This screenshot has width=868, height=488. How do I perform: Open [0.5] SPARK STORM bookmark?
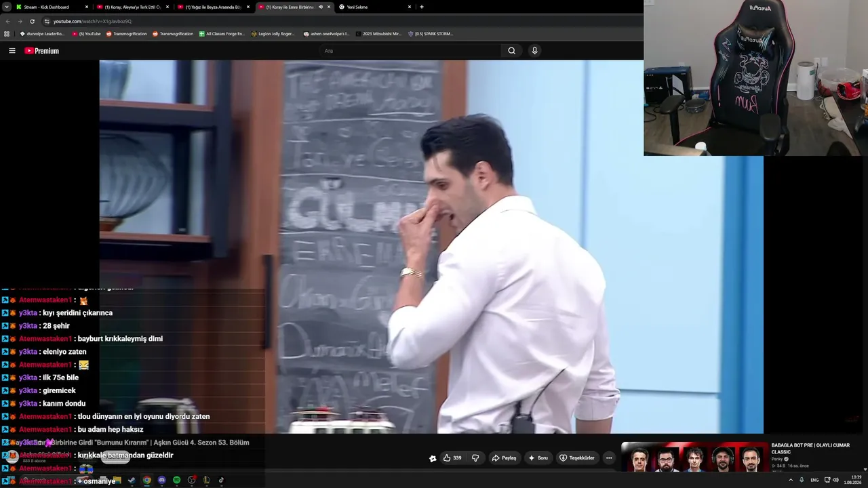[x=430, y=34]
